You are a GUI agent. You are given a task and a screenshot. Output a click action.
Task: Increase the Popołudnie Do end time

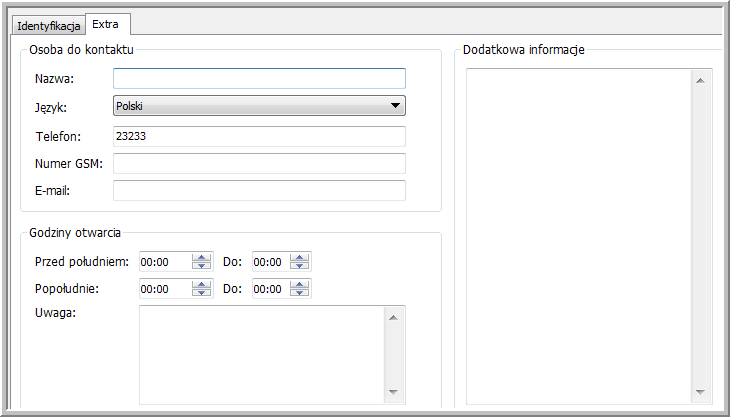[x=300, y=284]
